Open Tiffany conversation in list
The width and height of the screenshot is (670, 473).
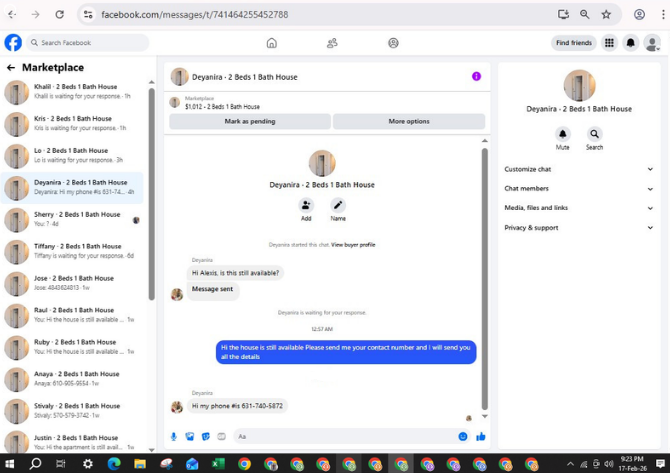tap(73, 251)
